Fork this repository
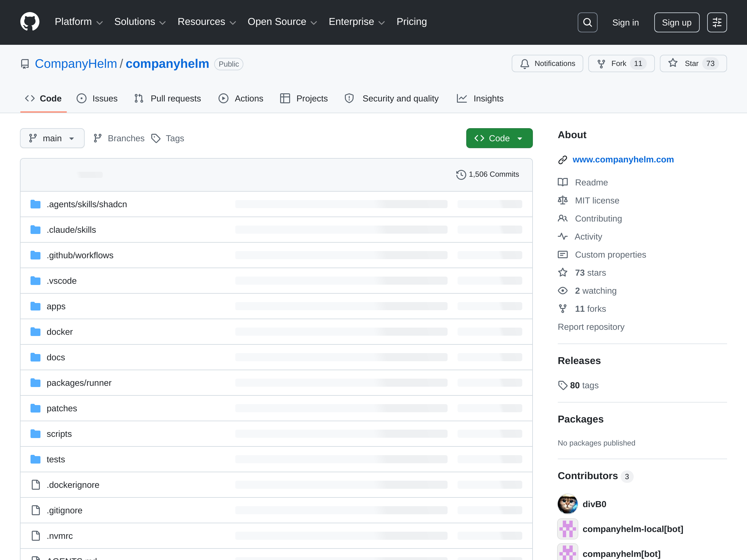 coord(621,63)
